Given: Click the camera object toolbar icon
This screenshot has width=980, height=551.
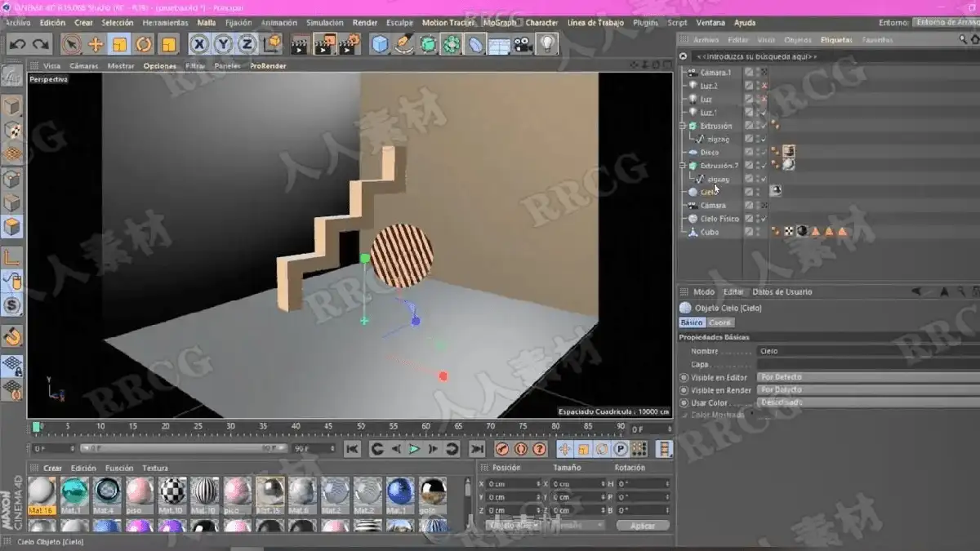Looking at the screenshot, I should 523,44.
